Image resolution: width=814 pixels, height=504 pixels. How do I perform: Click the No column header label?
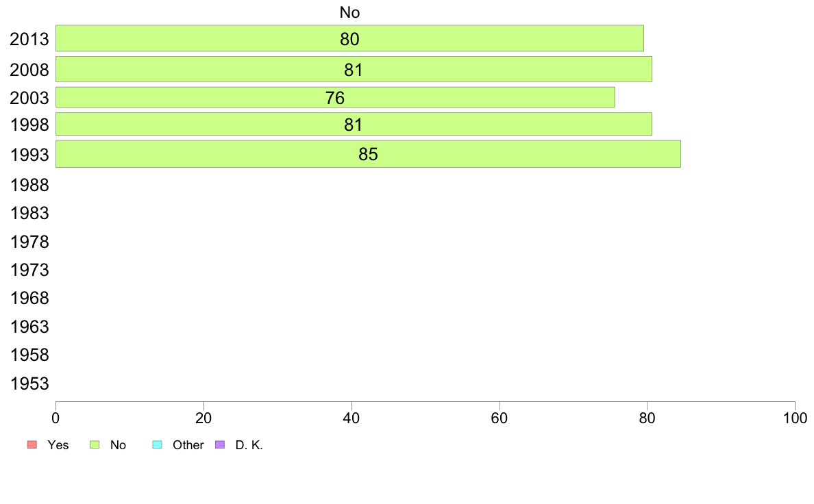coord(349,12)
